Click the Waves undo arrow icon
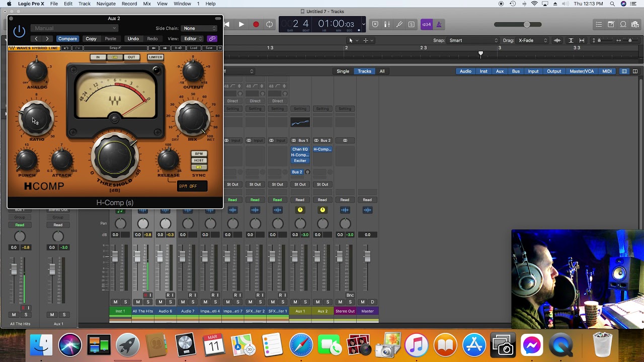Viewport: 644px width, 362px height. click(x=66, y=48)
